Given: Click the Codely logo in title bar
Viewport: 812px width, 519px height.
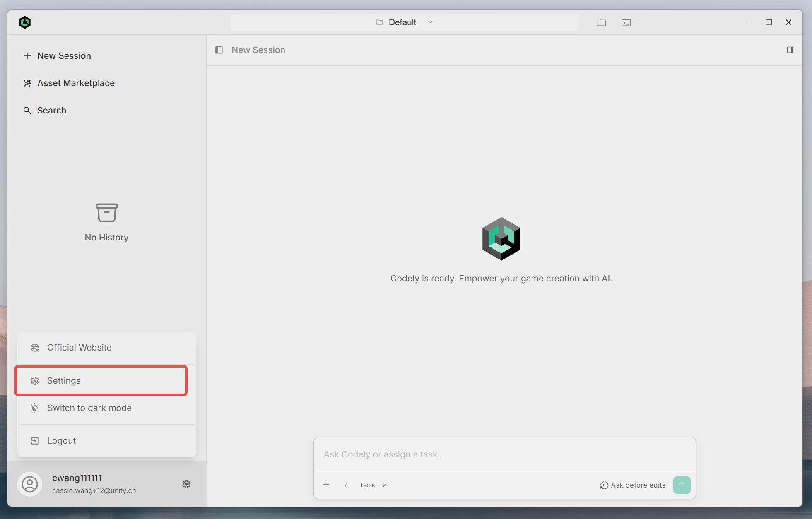Looking at the screenshot, I should tap(25, 22).
